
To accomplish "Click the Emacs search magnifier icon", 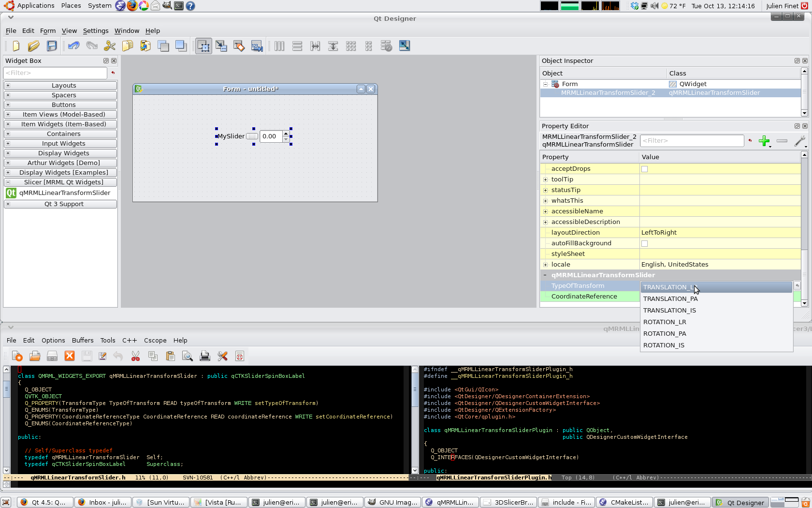I will click(x=188, y=357).
